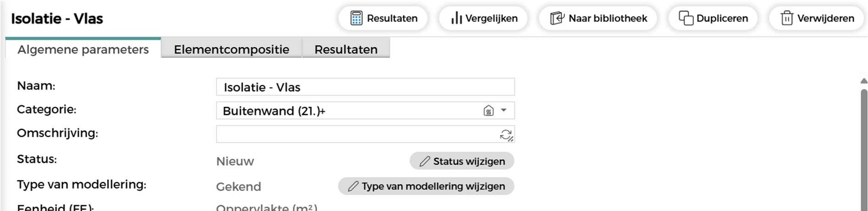Click the Dupliceren copy icon
The height and width of the screenshot is (211, 868).
[685, 18]
